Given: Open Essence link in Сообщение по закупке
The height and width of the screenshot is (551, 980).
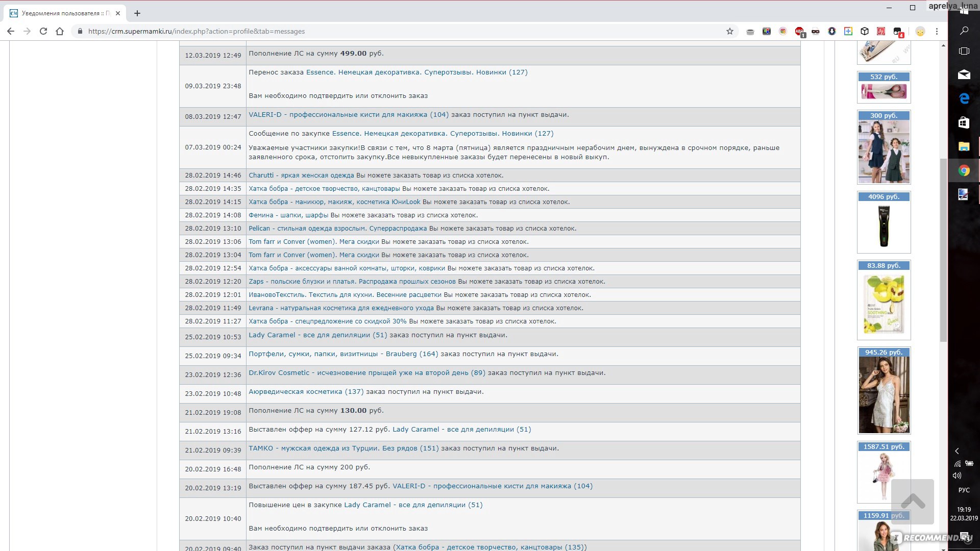Looking at the screenshot, I should tap(443, 134).
